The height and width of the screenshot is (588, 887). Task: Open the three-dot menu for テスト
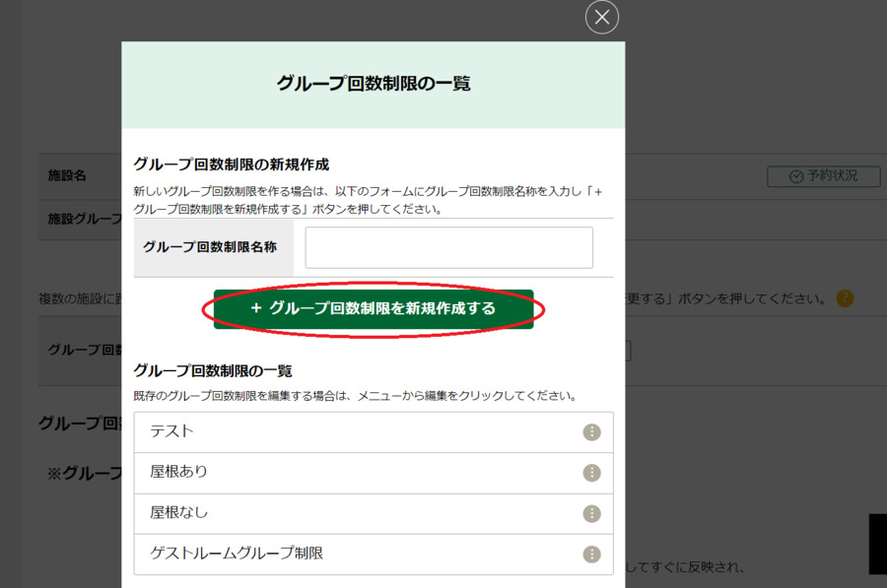tap(591, 432)
